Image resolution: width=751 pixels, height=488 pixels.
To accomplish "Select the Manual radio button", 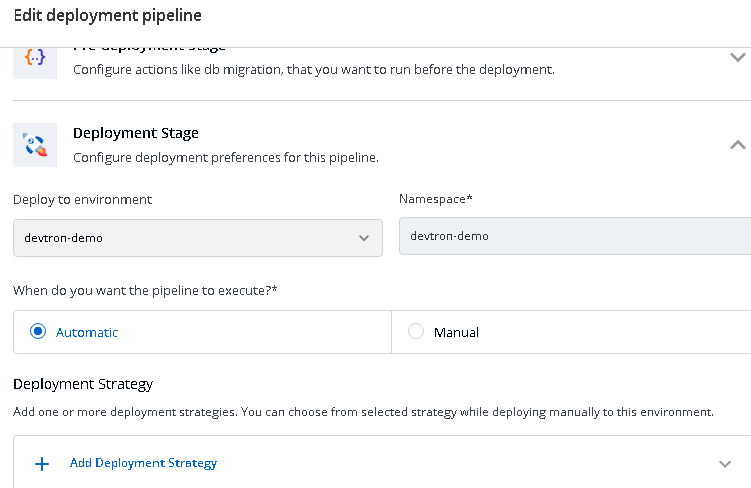I will click(x=416, y=332).
